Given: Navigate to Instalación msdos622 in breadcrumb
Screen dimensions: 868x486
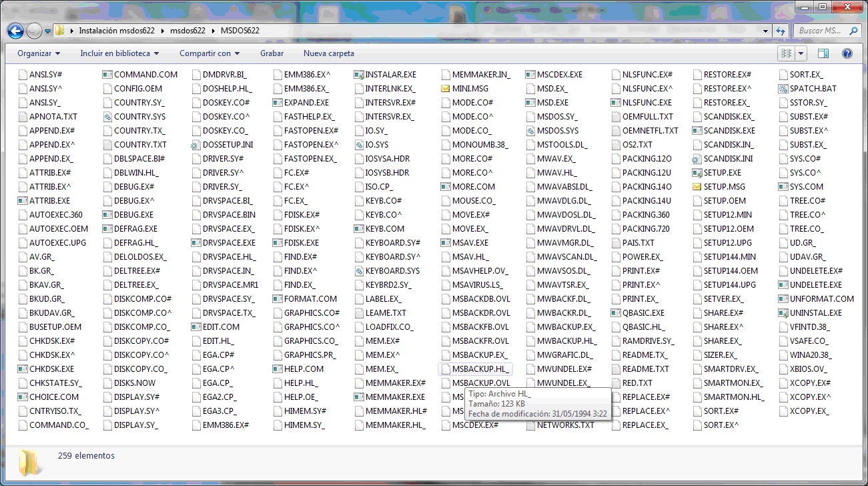Looking at the screenshot, I should pyautogui.click(x=117, y=31).
